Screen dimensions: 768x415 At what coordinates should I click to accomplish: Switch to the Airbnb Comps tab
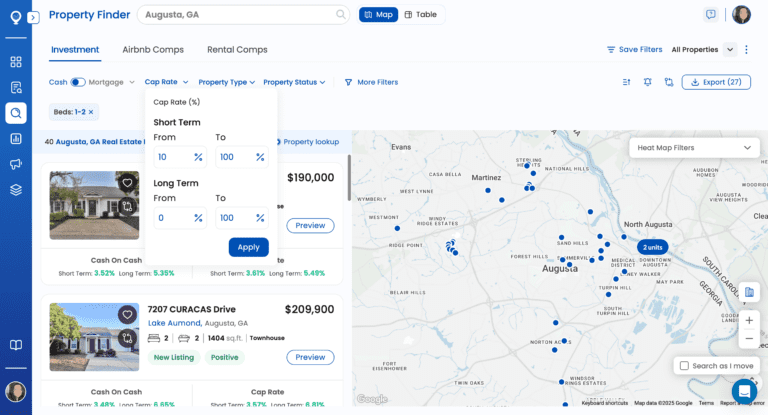(x=153, y=49)
